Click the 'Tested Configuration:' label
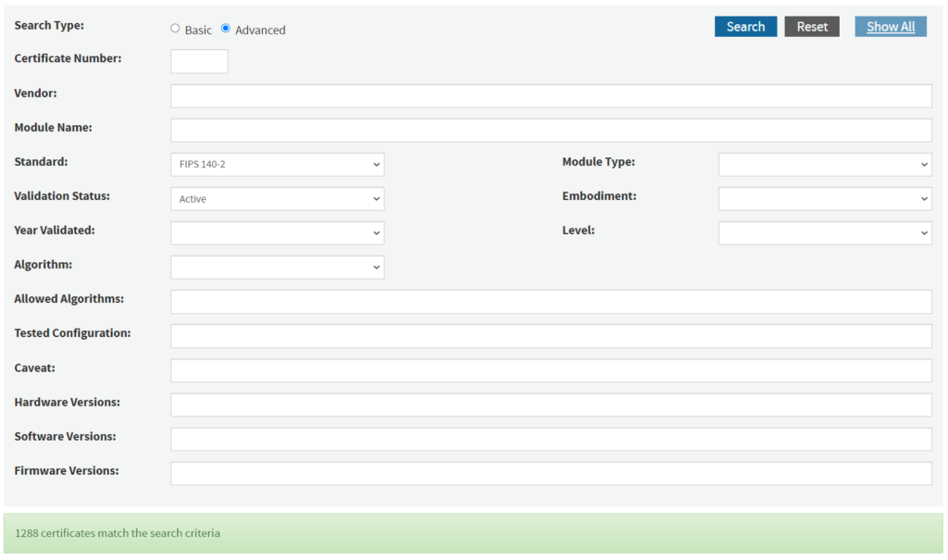This screenshot has height=560, width=948. click(72, 333)
